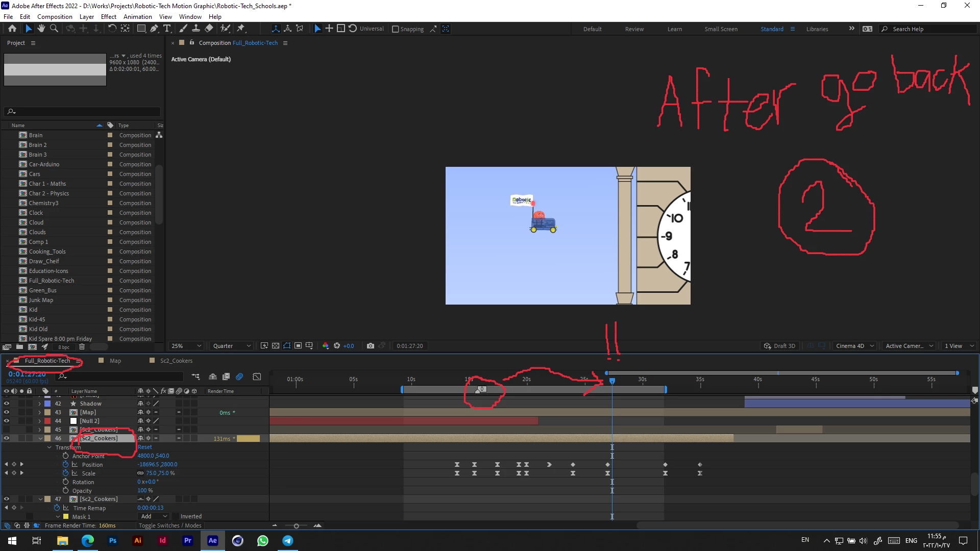
Task: Select the Horizontal Type tool
Action: (x=167, y=29)
